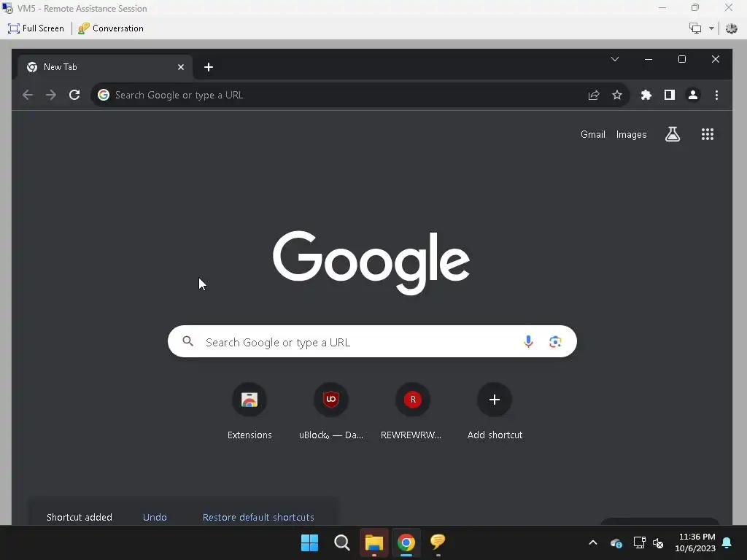Open the Chrome three-dot menu
747x560 pixels.
(716, 96)
